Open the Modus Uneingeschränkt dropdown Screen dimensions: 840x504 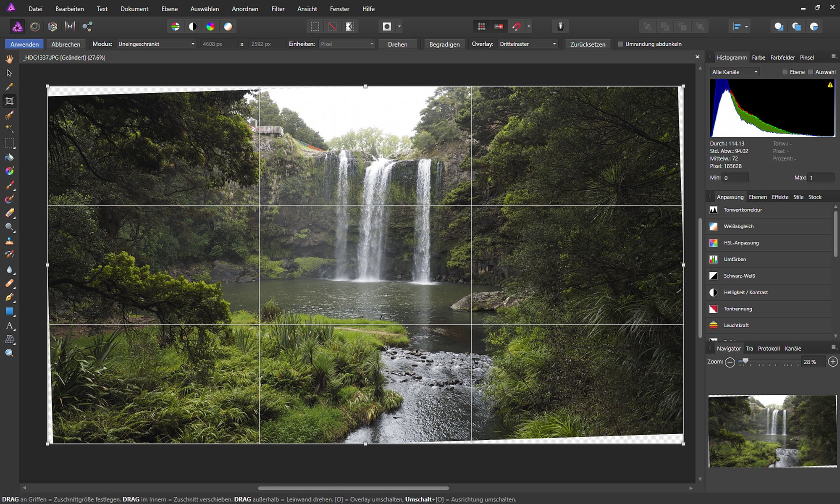click(x=156, y=44)
